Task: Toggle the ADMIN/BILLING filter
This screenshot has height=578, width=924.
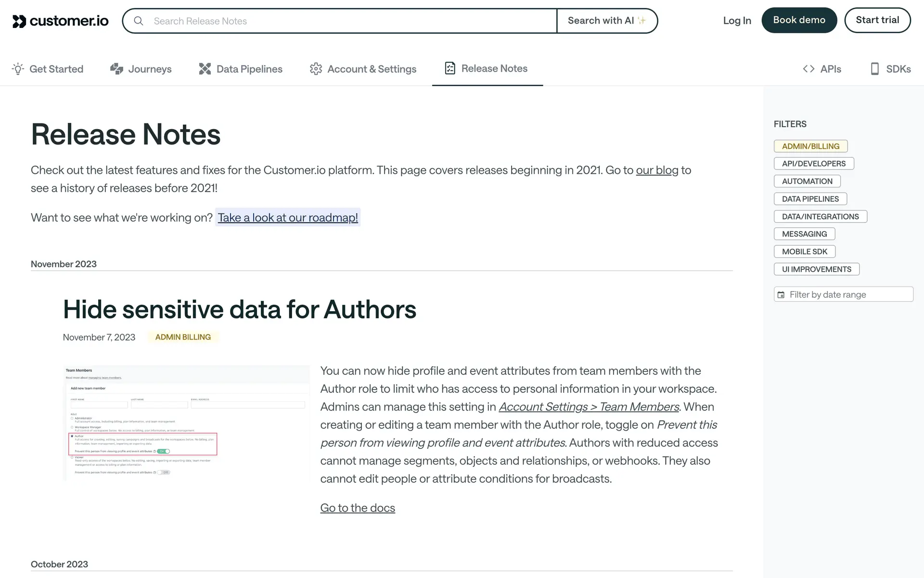Action: [x=810, y=146]
